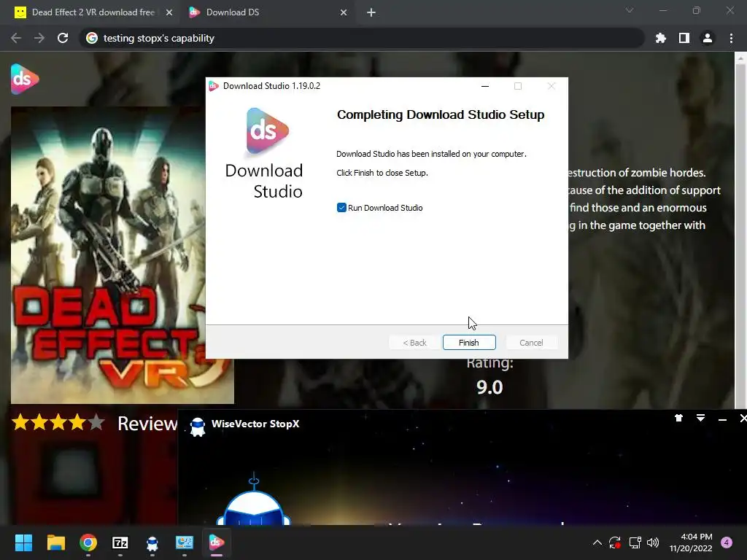747x560 pixels.
Task: Open WiseVector StopX taskbar icon
Action: 152,542
